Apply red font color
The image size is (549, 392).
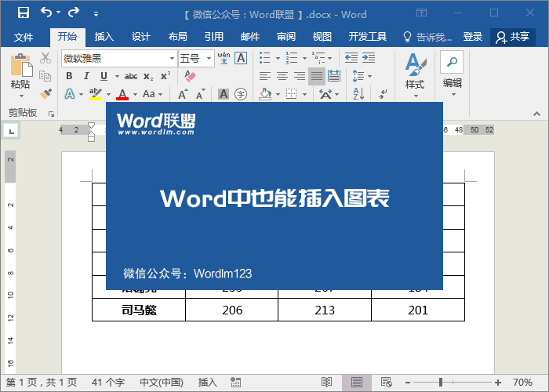(x=122, y=94)
